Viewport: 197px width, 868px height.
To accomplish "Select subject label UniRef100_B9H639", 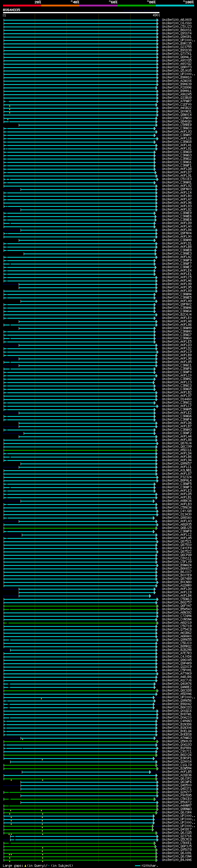I will [x=177, y=84].
